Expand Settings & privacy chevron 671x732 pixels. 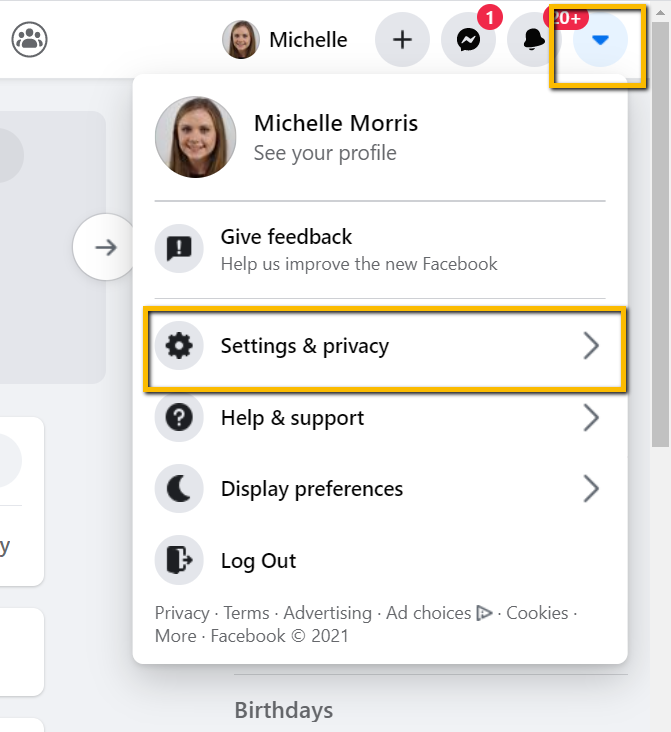tap(591, 346)
